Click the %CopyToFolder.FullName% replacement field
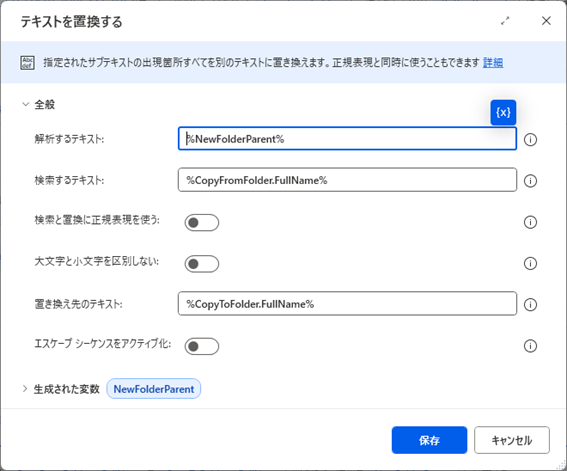Image resolution: width=567 pixels, height=471 pixels. (347, 304)
